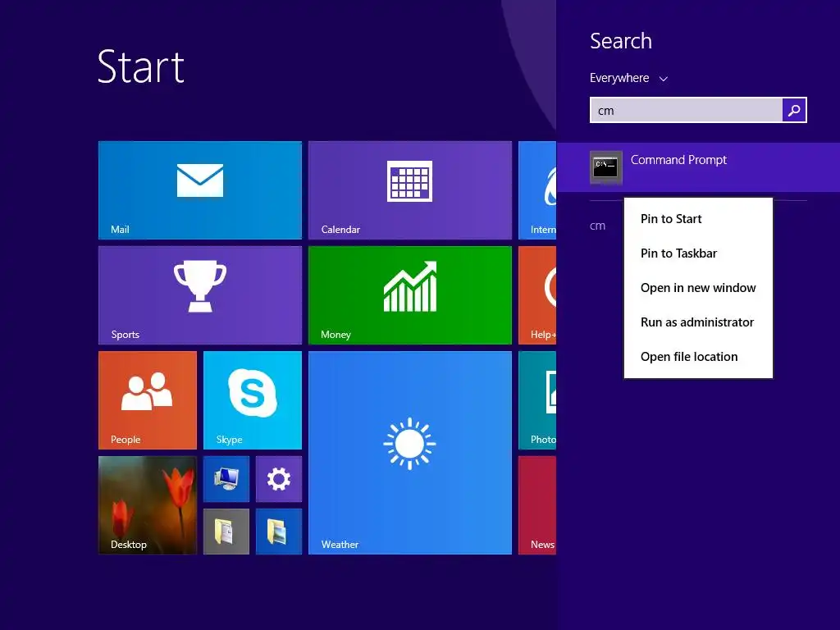Open the PC settings gear tile
The height and width of the screenshot is (630, 840).
coord(279,479)
